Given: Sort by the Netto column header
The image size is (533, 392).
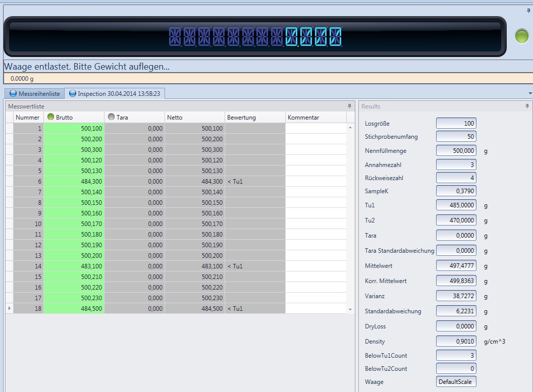Looking at the screenshot, I should click(x=194, y=118).
